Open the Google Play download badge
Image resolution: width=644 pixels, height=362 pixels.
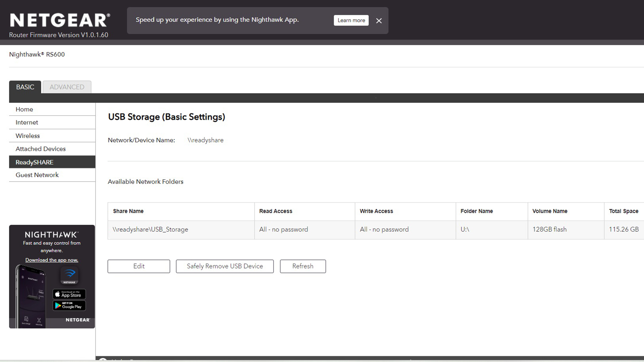[x=69, y=305]
